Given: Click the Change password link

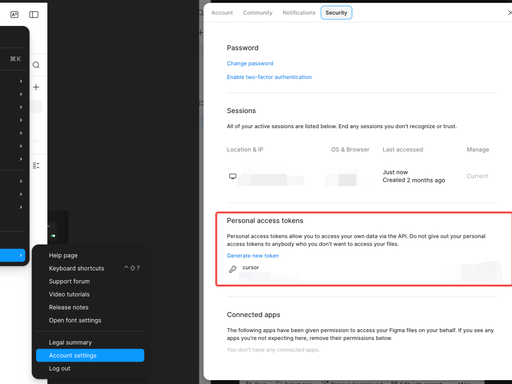Looking at the screenshot, I should [x=250, y=63].
